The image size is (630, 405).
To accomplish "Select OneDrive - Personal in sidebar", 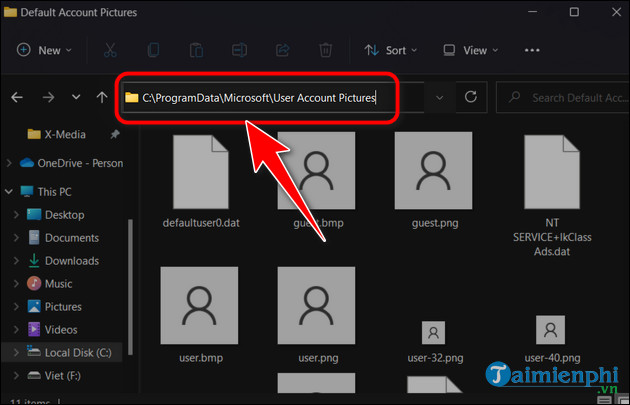I will (x=72, y=163).
